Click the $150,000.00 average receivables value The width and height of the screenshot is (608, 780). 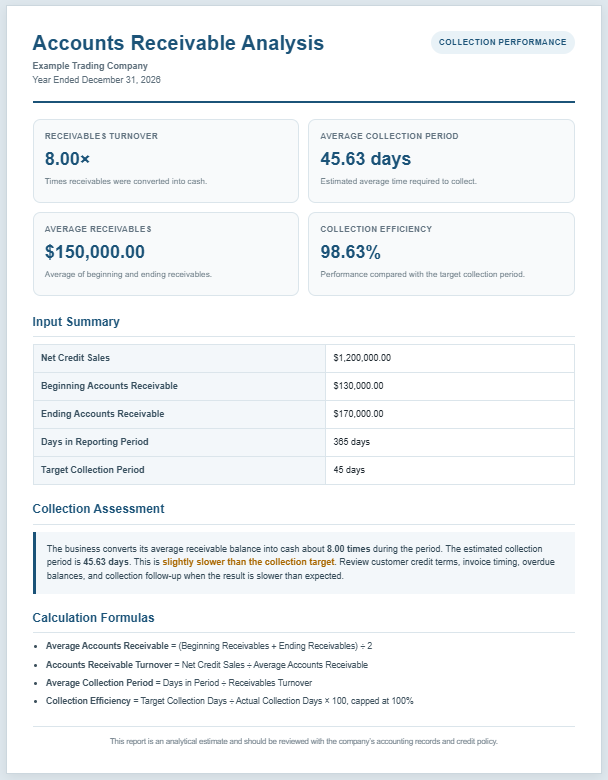point(95,252)
